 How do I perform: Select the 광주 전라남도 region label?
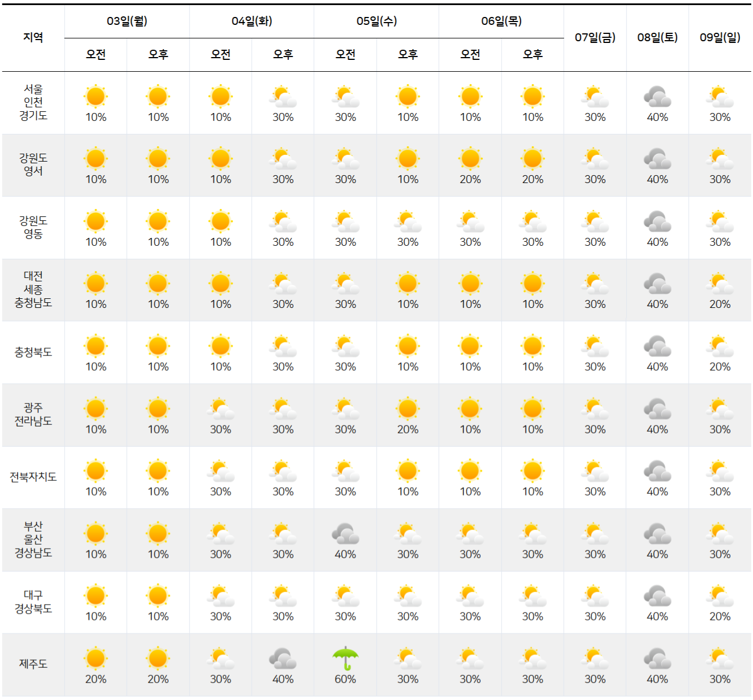[33, 414]
